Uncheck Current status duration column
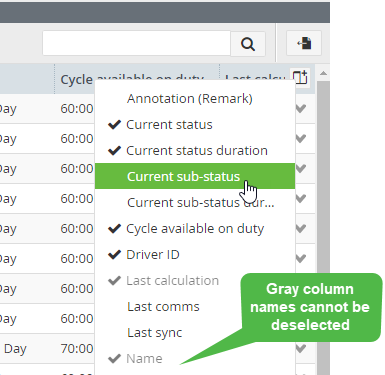 tap(195, 150)
